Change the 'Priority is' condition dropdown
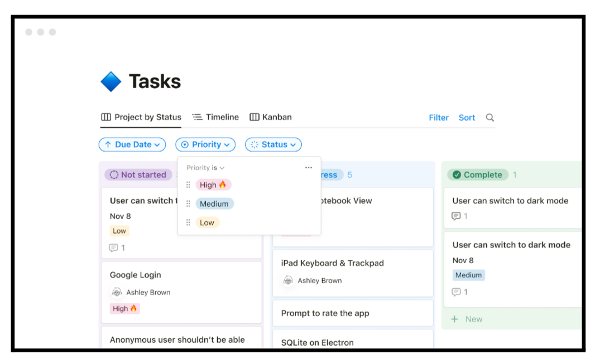 click(x=205, y=168)
